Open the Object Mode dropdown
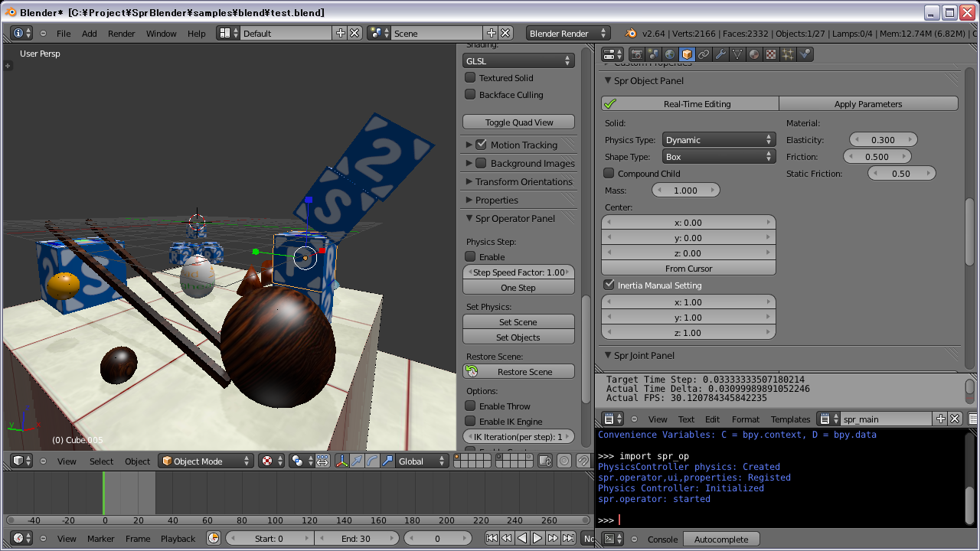The image size is (980, 551). tap(206, 461)
